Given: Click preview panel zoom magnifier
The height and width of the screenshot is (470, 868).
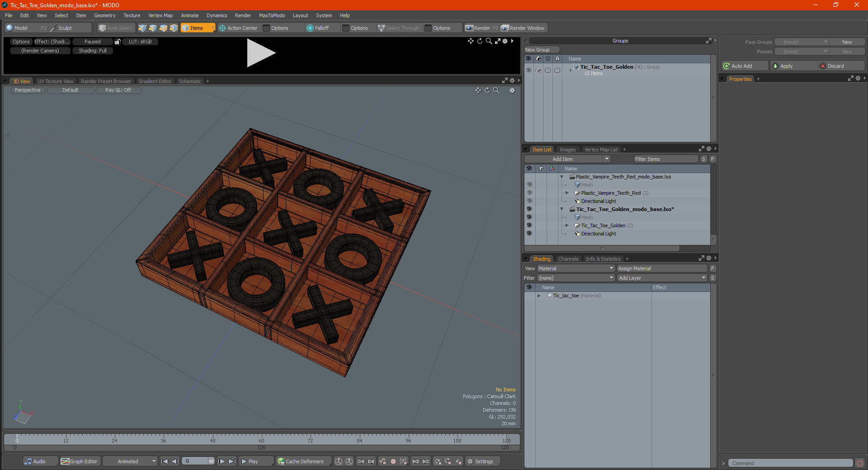Looking at the screenshot, I should pos(489,41).
